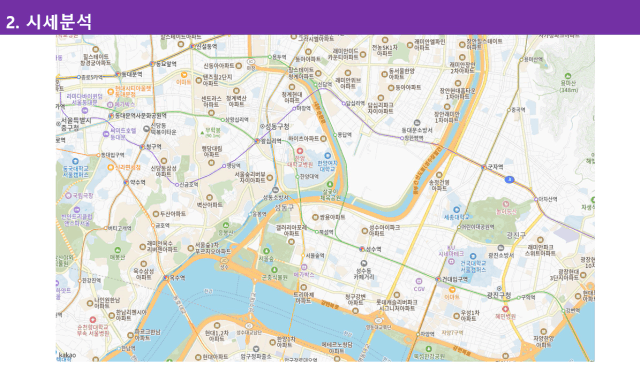Select the CGV cinema marker

tap(419, 281)
